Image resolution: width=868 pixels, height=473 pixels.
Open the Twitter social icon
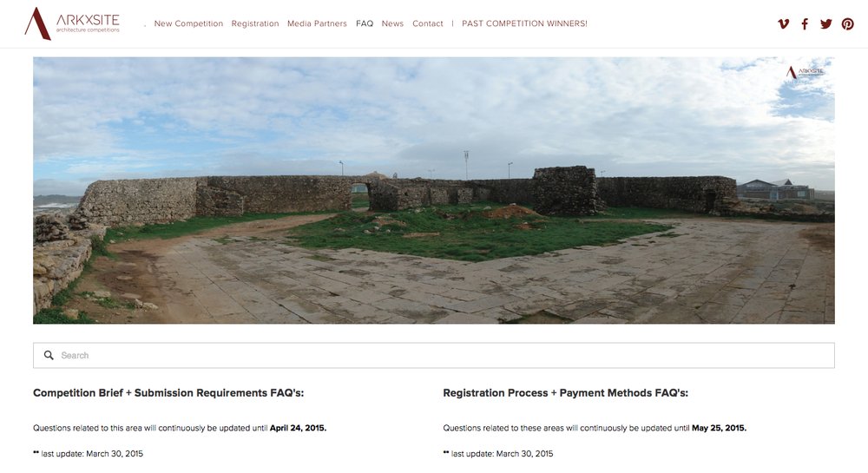click(826, 23)
